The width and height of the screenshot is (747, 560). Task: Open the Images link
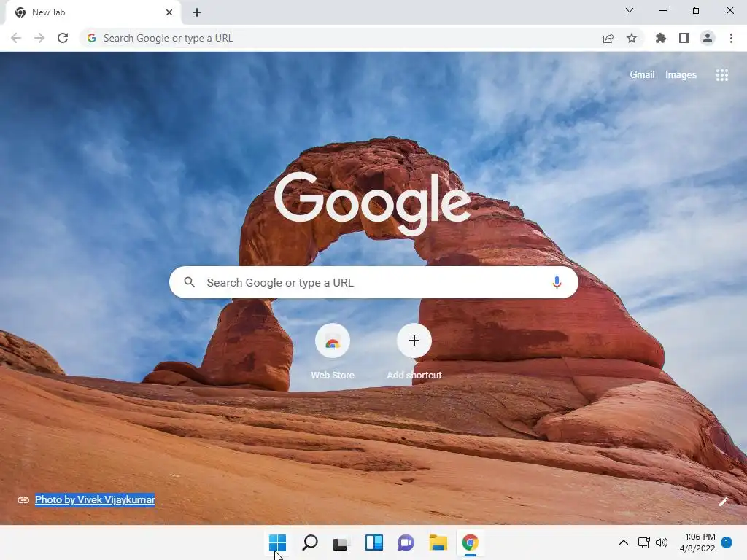681,75
